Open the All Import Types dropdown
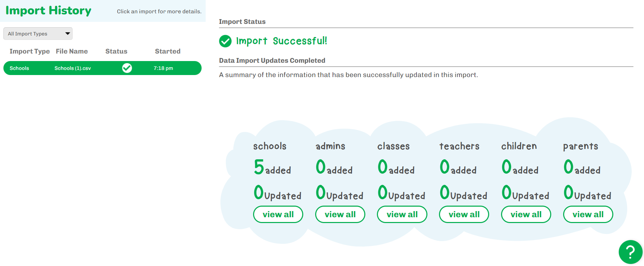The image size is (644, 266). pyautogui.click(x=38, y=34)
